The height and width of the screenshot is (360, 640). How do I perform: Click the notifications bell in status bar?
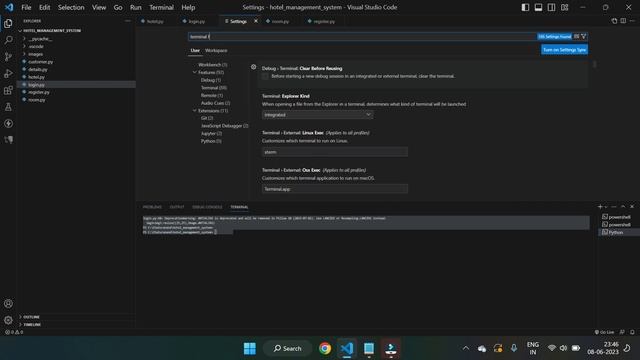[632, 332]
